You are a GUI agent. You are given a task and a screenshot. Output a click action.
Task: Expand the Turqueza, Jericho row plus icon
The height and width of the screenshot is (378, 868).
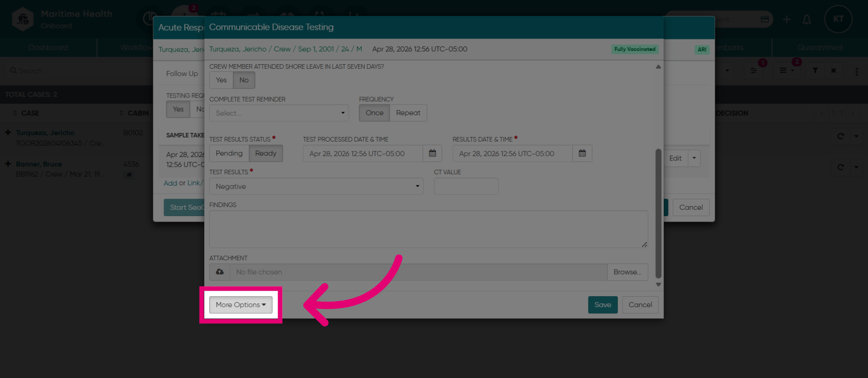[x=8, y=132]
